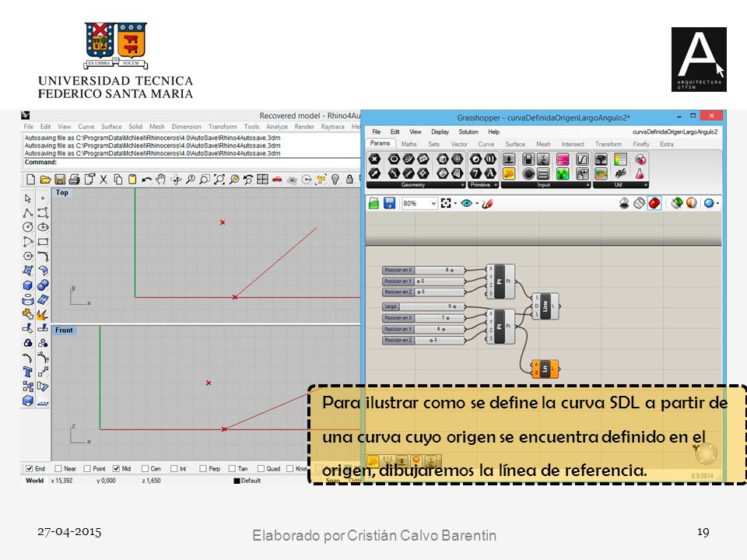Click the Save diskette icon in Rhino toolbar

60,180
